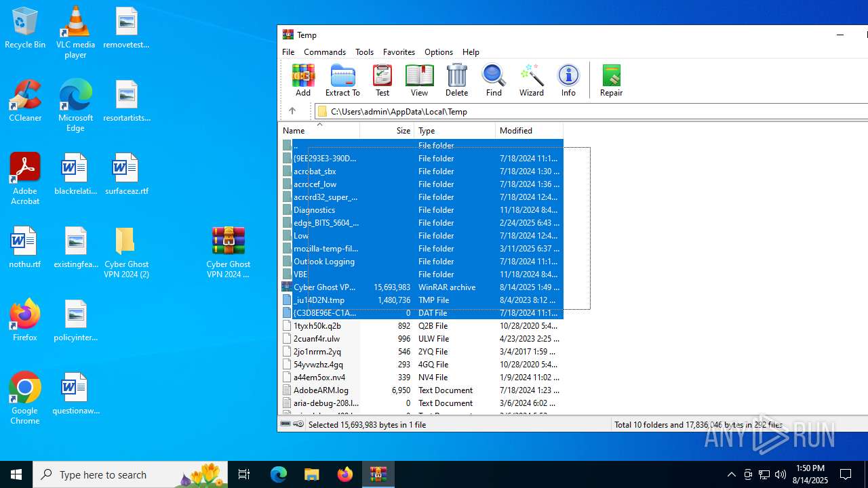Select the aria-debug-208 log file row
The width and height of the screenshot is (868, 488).
(x=421, y=403)
